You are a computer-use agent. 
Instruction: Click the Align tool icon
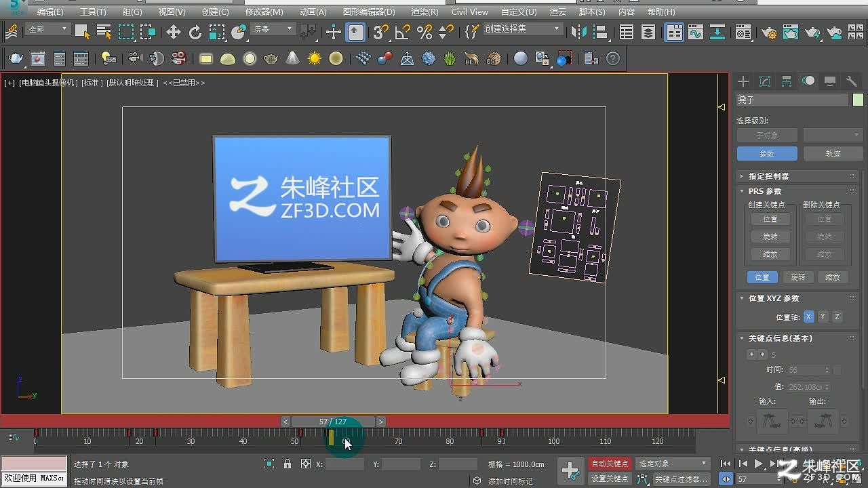[x=600, y=32]
